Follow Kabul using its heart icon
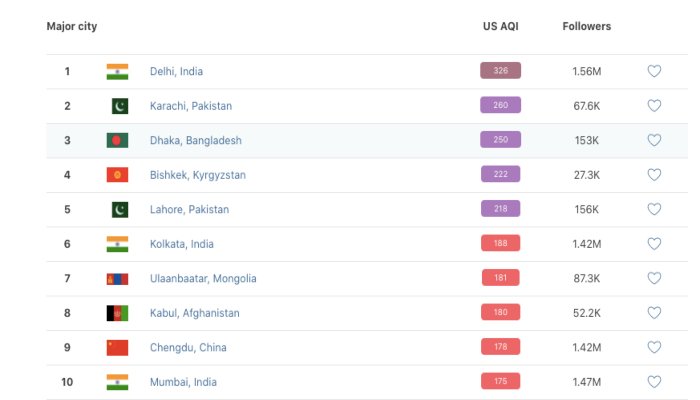 point(654,313)
